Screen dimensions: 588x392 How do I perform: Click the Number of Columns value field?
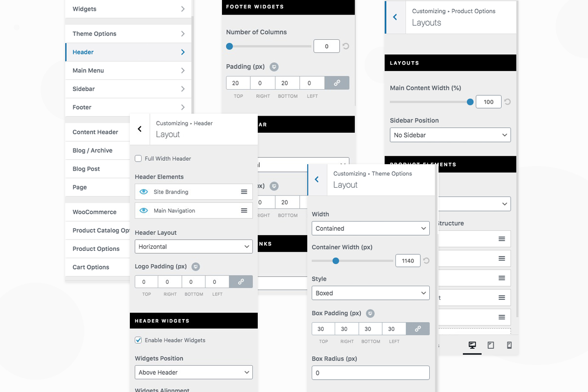pyautogui.click(x=327, y=47)
